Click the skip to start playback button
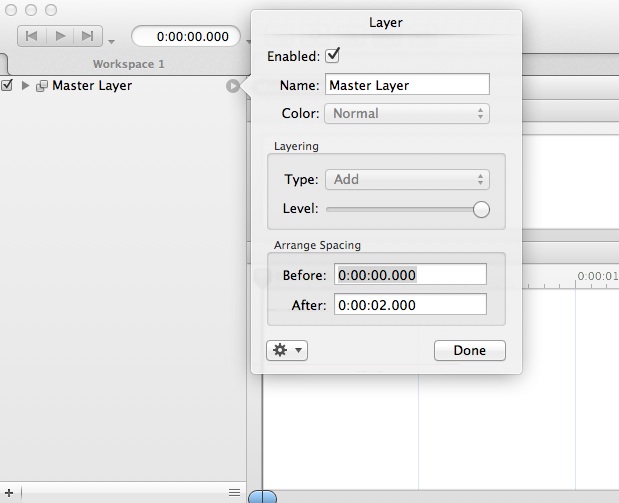 point(32,36)
